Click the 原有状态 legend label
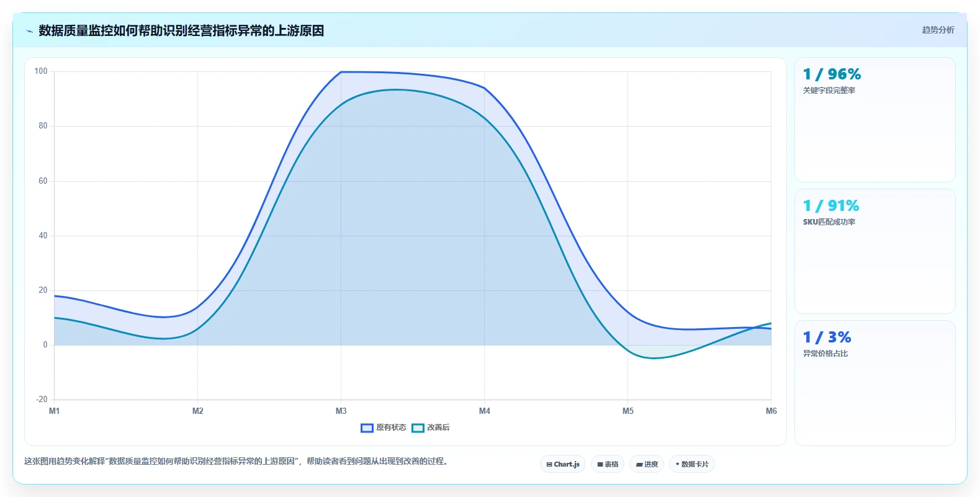Viewport: 980px width, 497px height. 391,428
